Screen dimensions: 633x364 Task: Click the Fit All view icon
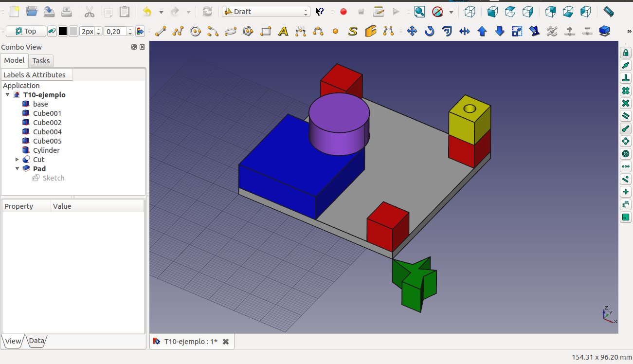419,12
